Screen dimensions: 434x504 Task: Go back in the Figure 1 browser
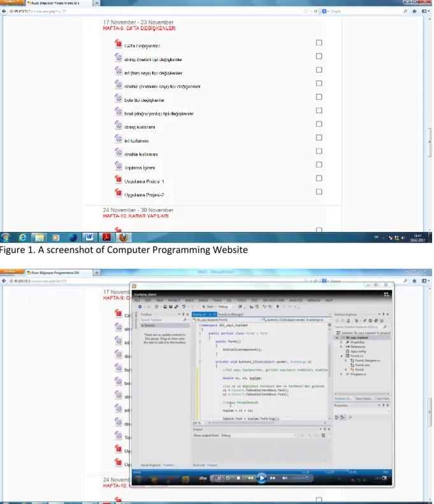coord(4,11)
